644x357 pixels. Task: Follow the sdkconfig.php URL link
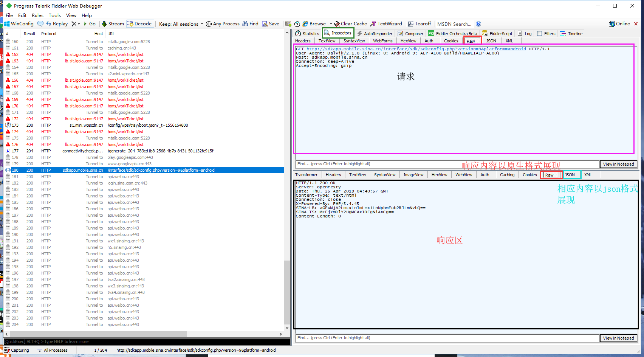coord(416,49)
